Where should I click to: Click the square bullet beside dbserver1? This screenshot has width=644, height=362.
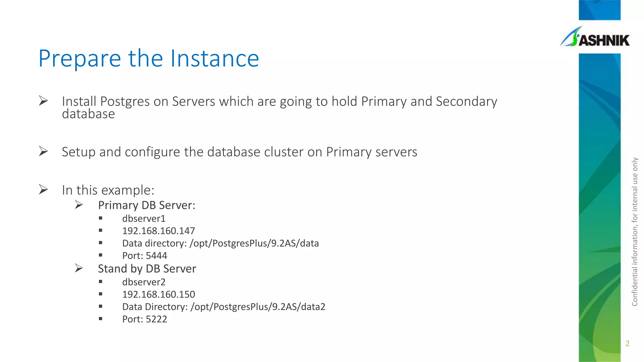[x=100, y=218]
